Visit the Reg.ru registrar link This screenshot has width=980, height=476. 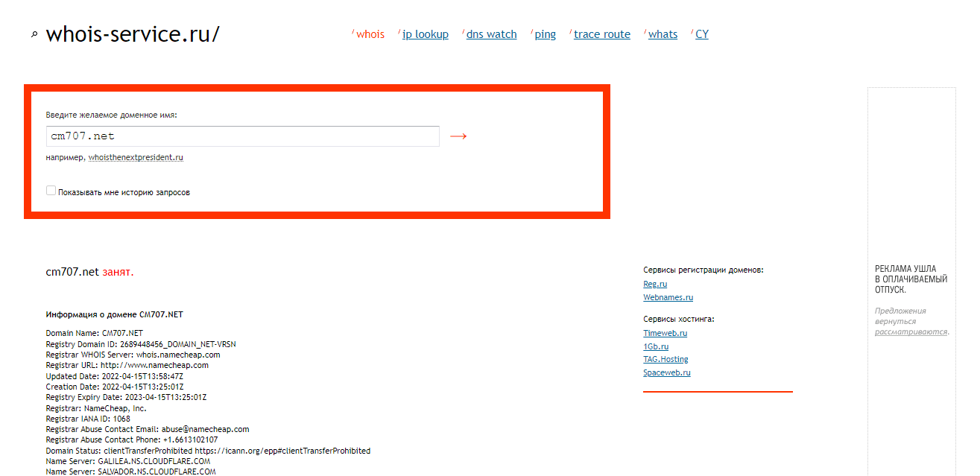(655, 285)
